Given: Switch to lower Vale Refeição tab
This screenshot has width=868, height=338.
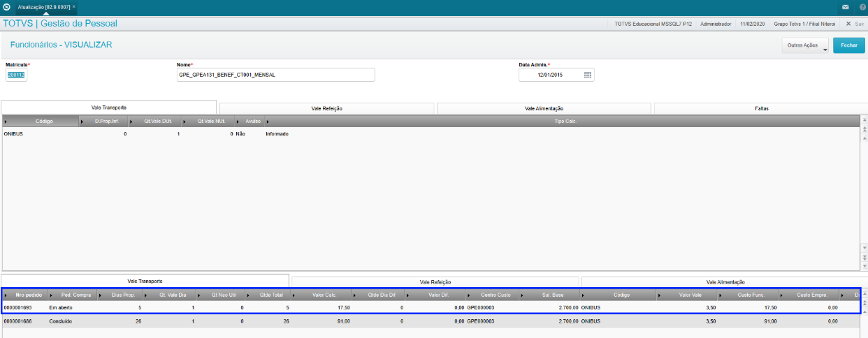Looking at the screenshot, I should (x=435, y=281).
